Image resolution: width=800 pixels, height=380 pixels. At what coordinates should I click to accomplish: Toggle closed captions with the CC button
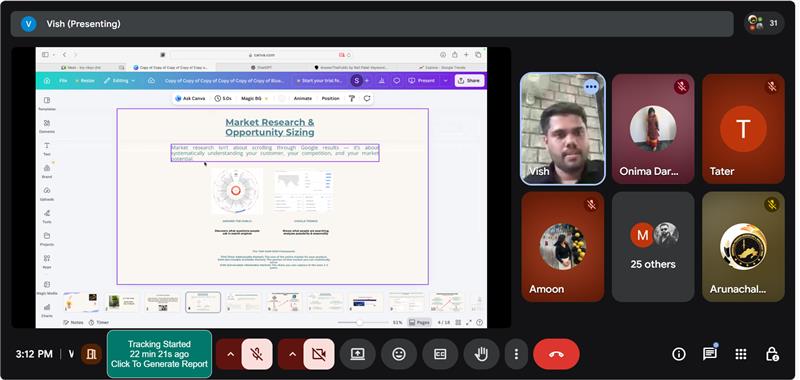440,354
